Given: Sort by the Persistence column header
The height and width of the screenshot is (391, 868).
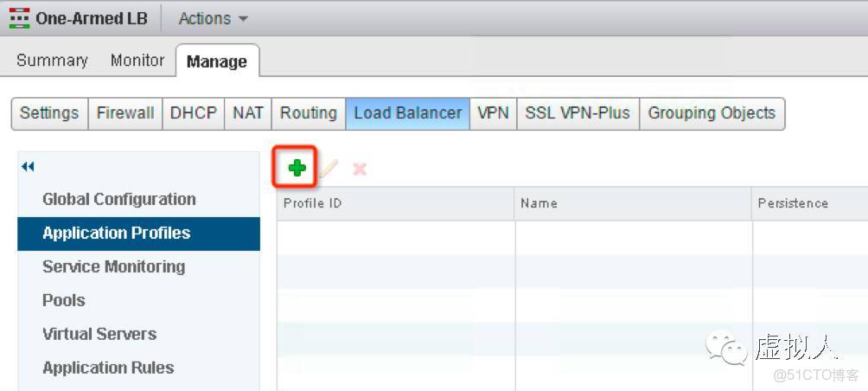Looking at the screenshot, I should click(x=810, y=203).
